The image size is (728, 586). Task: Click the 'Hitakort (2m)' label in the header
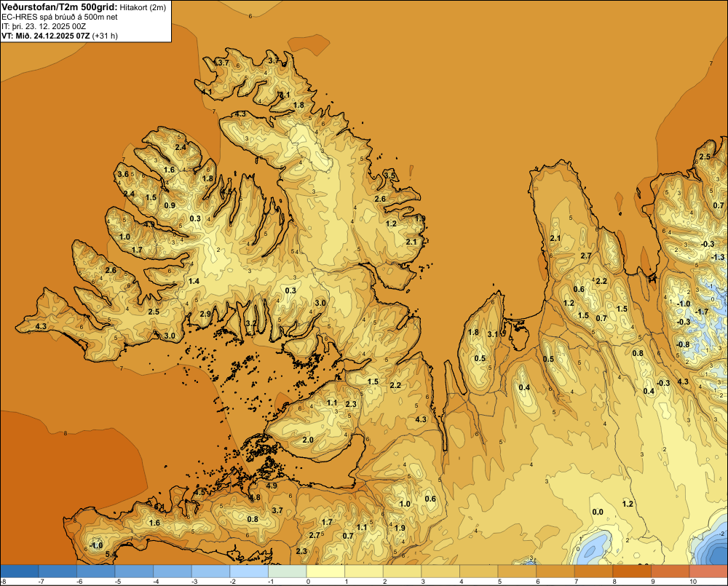point(143,7)
